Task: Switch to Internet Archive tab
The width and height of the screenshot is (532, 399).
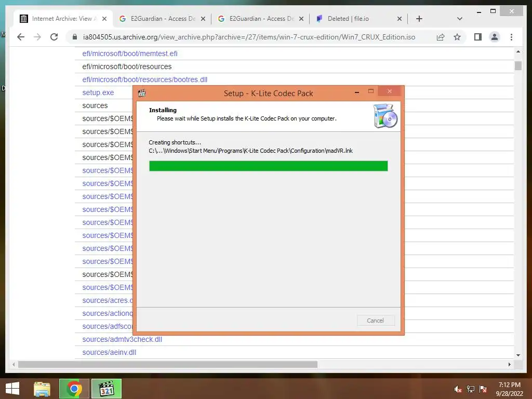Action: click(x=63, y=19)
